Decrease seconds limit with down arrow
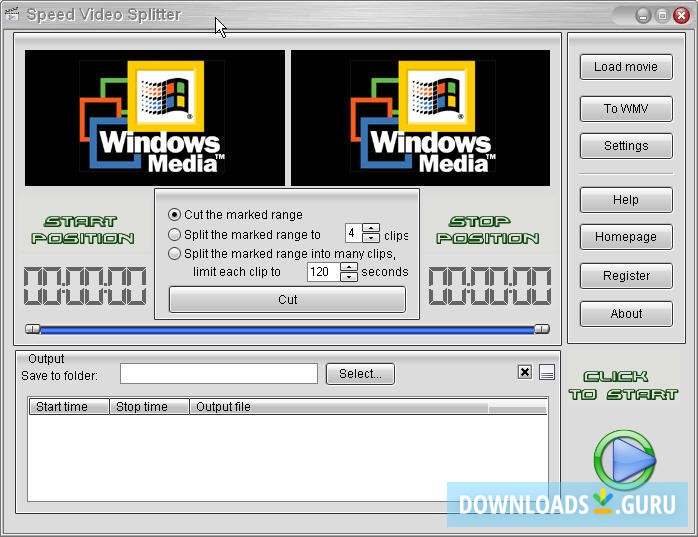 [x=349, y=277]
